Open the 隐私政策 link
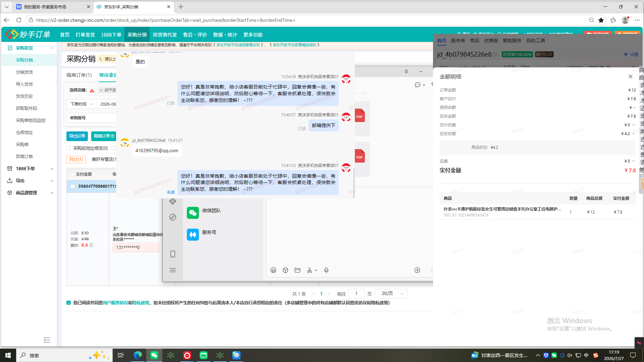Viewport: 644px width, 362px height. tap(141, 303)
